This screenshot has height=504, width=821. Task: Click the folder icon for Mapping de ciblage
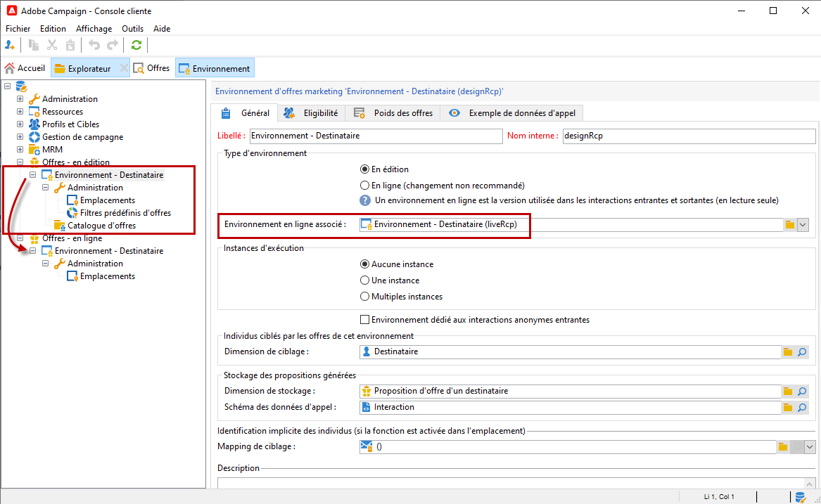click(x=783, y=446)
